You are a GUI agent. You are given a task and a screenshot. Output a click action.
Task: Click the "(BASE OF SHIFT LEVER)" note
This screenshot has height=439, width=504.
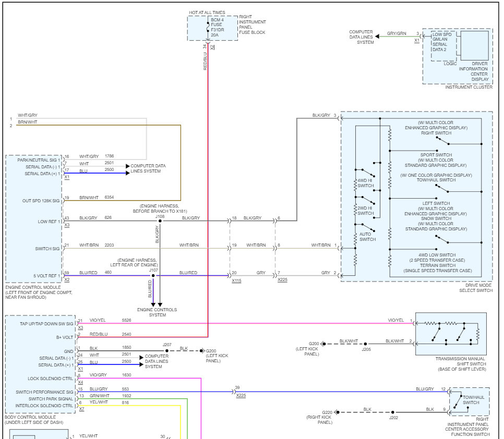pos(462,369)
